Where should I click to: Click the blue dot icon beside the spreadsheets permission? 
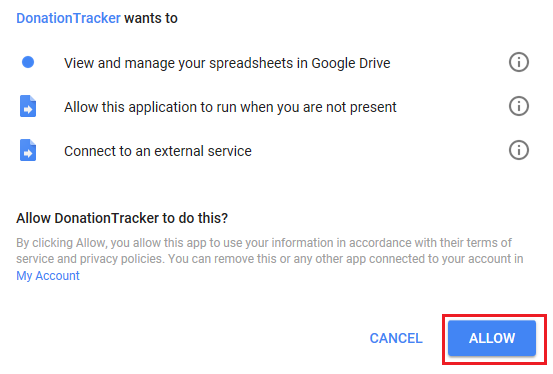tap(28, 62)
